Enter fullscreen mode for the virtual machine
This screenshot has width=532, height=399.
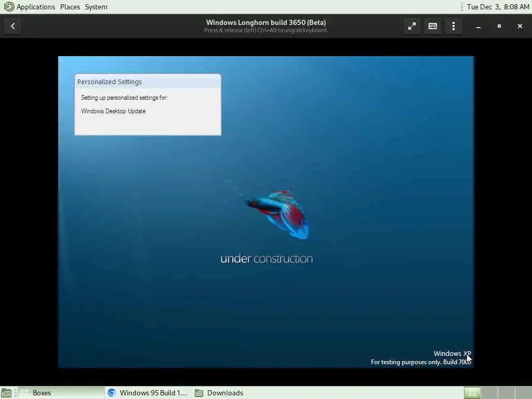click(412, 26)
